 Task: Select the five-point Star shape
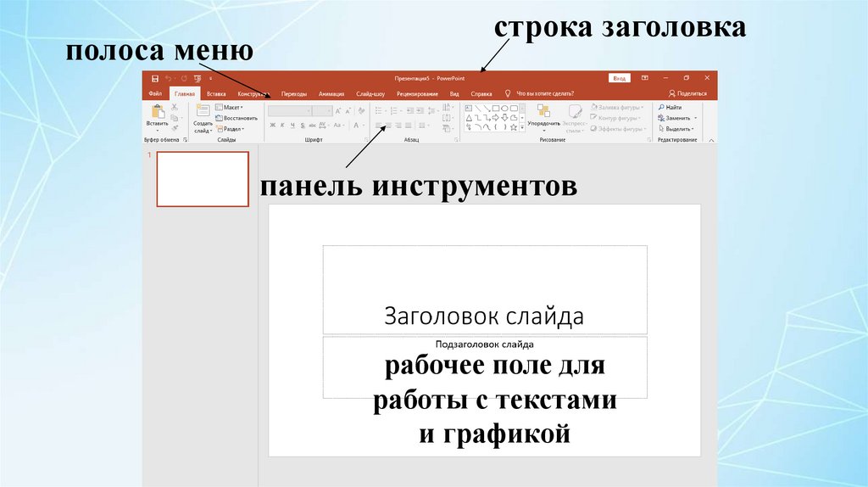(514, 127)
